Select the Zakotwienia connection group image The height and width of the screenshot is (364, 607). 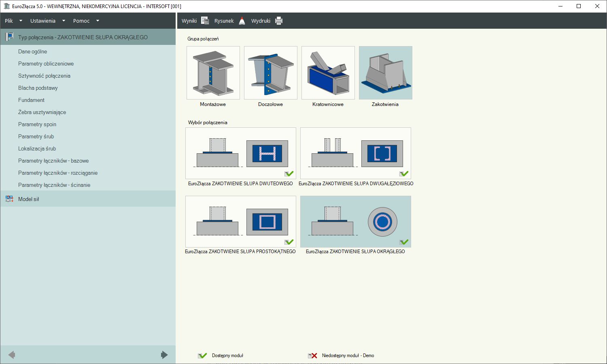[x=386, y=73]
